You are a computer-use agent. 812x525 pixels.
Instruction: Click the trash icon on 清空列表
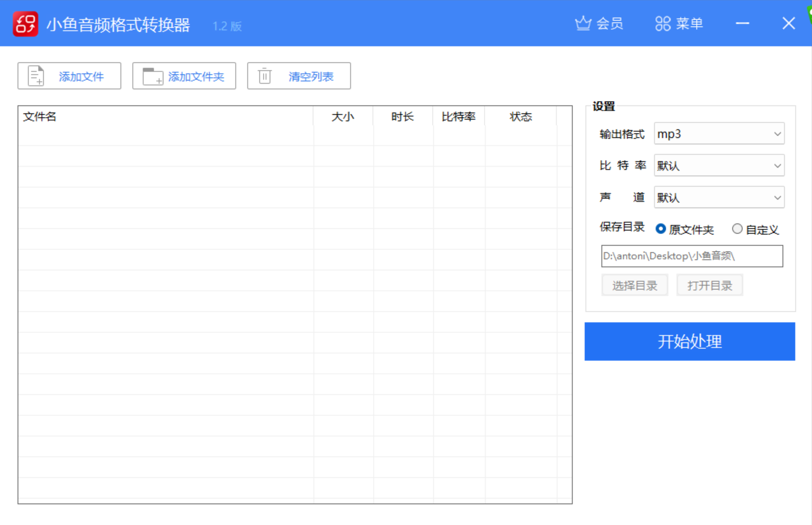pos(264,76)
